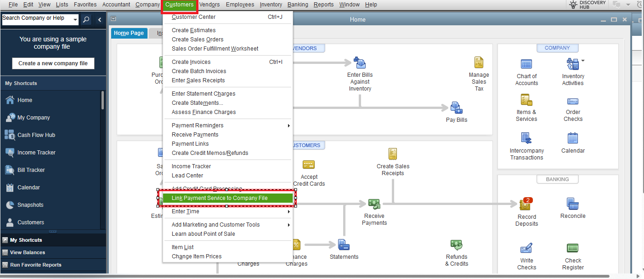The width and height of the screenshot is (644, 279).
Task: Open View Balances panel
Action: tap(53, 252)
